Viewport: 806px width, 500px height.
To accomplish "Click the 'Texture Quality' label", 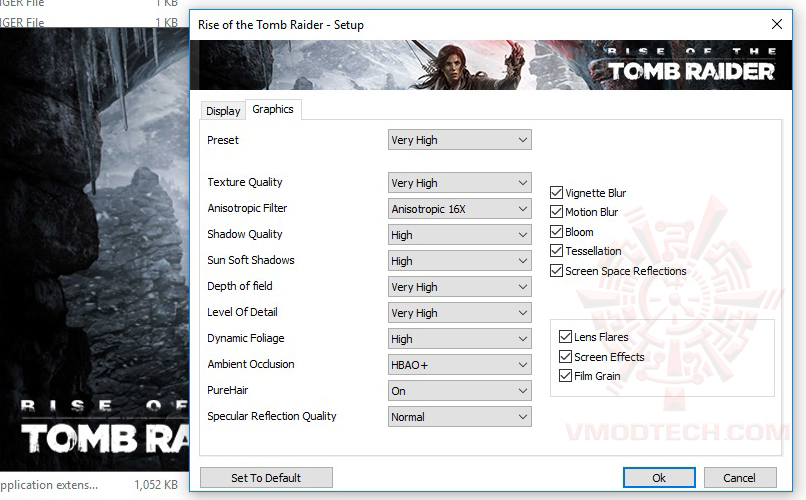I will [x=245, y=182].
